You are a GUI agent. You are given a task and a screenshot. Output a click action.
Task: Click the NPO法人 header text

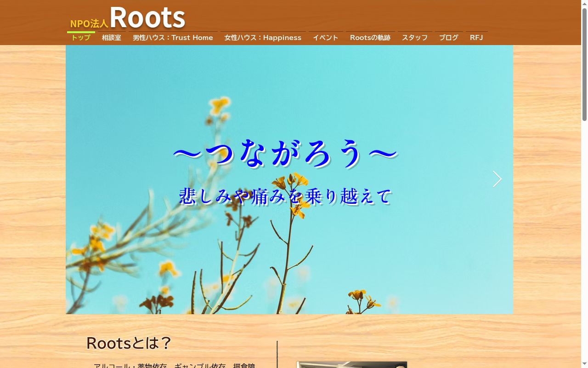[89, 23]
